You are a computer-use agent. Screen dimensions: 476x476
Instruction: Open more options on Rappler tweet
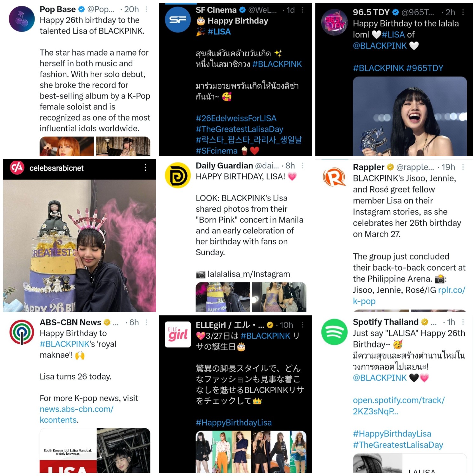point(463,167)
